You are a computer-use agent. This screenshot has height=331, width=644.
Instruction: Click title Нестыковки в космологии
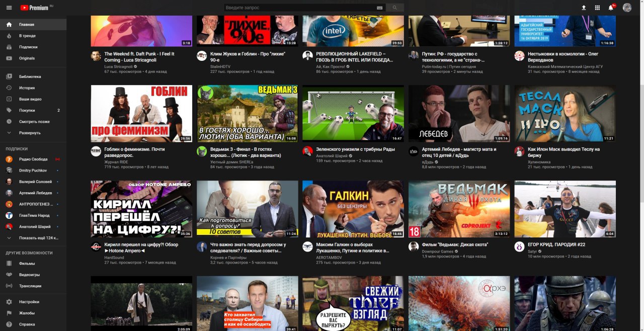tap(563, 57)
